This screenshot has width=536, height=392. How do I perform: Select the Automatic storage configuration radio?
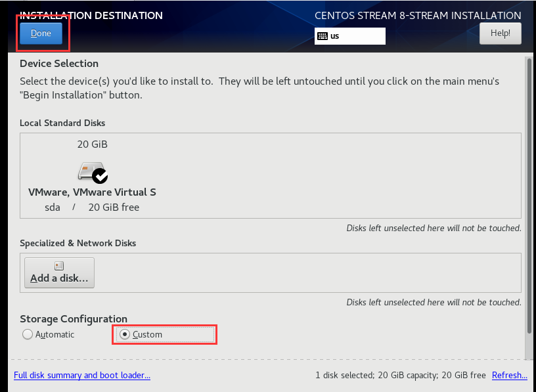tap(48, 334)
